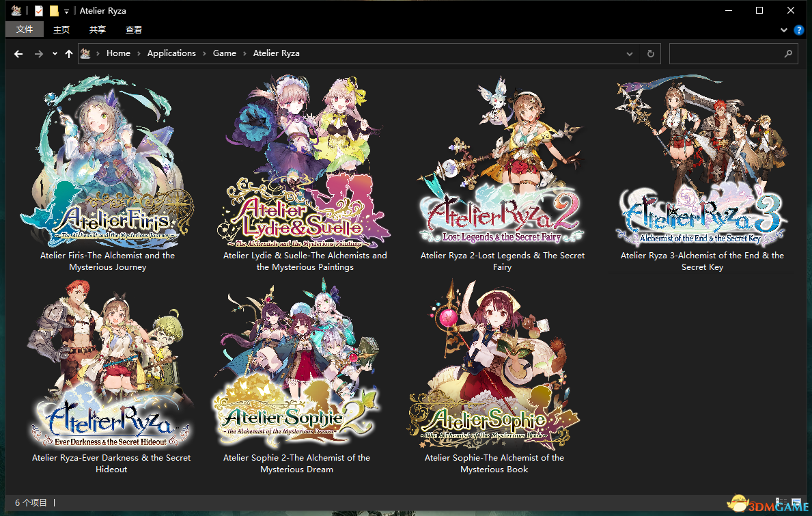The width and height of the screenshot is (812, 516).
Task: Click in the search input box
Action: pyautogui.click(x=724, y=53)
